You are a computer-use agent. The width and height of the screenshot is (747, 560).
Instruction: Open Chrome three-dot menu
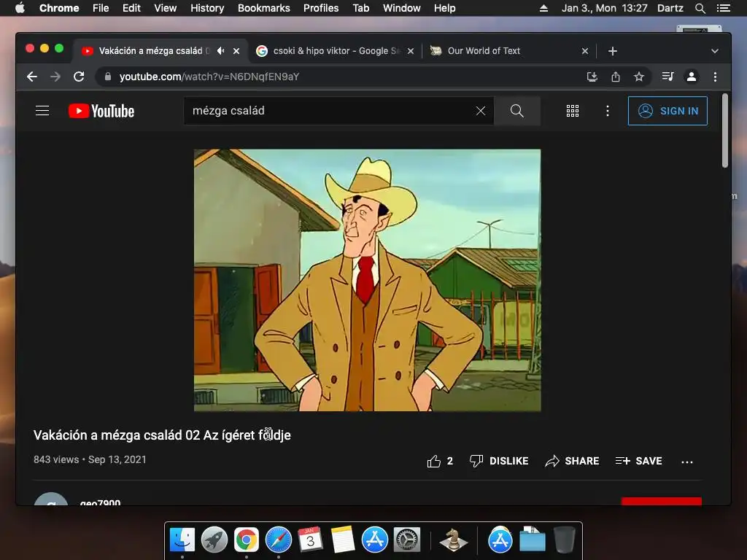coord(715,77)
